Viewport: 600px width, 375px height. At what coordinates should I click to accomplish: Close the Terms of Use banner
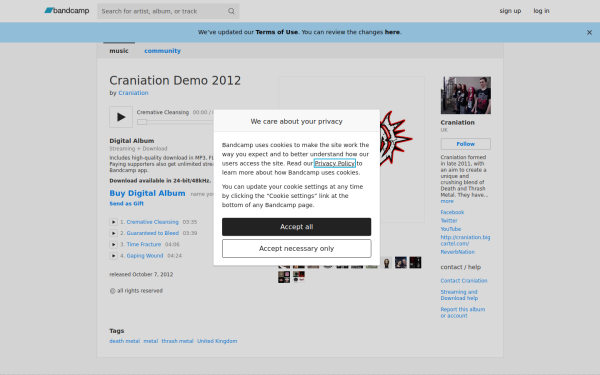click(x=589, y=33)
